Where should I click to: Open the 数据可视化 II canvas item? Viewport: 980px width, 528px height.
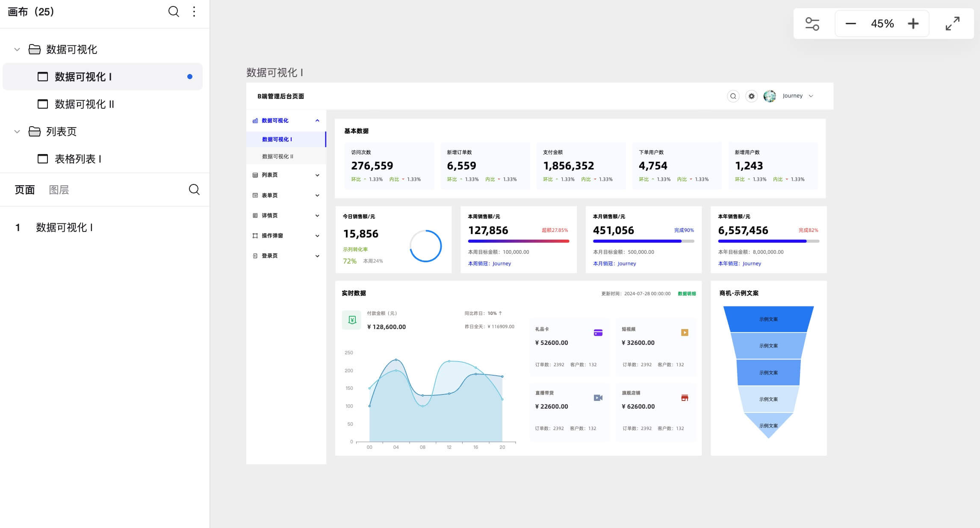tap(84, 104)
